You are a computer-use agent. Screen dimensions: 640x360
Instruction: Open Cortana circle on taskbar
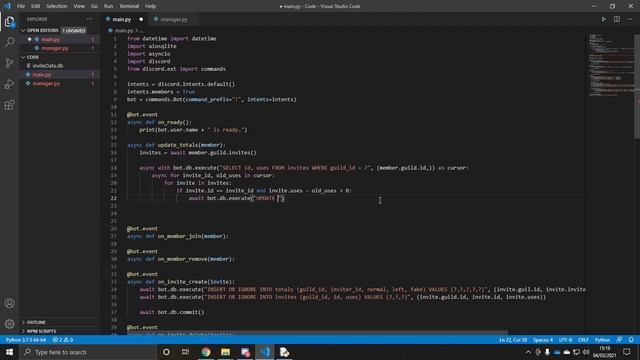click(x=166, y=352)
